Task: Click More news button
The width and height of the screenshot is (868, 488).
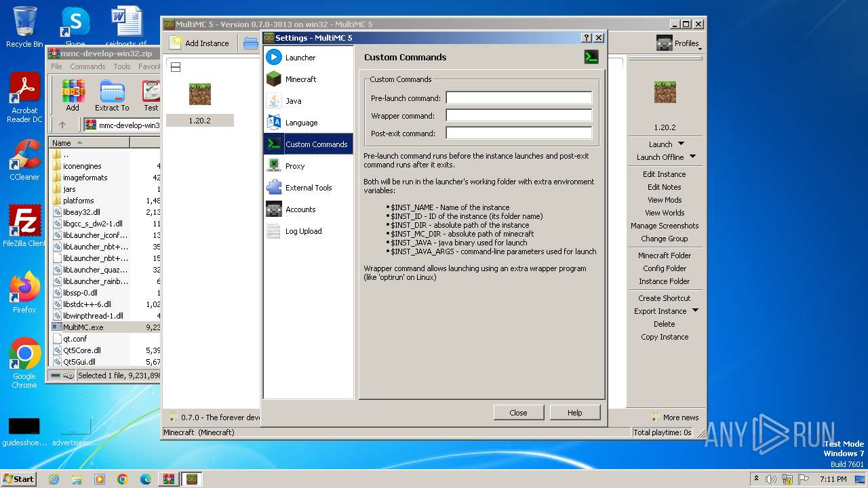Action: coord(675,418)
